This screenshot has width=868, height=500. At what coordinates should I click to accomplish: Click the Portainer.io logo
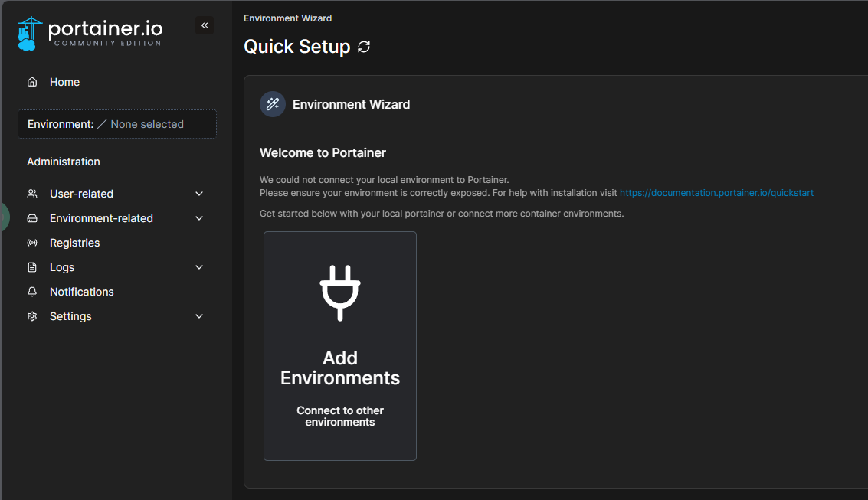(90, 33)
